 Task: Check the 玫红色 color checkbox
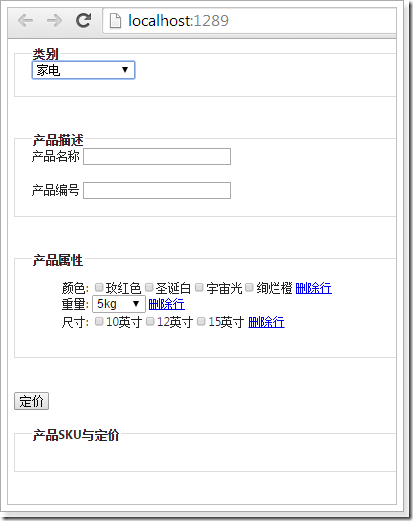point(99,287)
